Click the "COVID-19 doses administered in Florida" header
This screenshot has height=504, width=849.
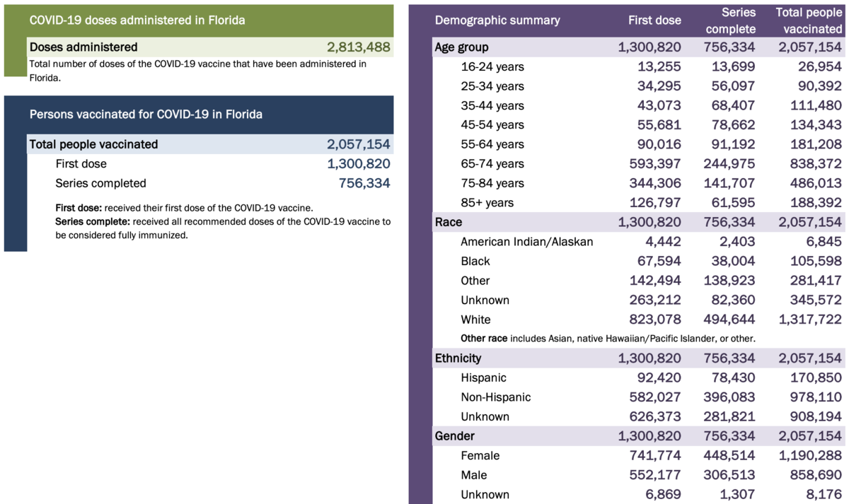click(x=137, y=20)
